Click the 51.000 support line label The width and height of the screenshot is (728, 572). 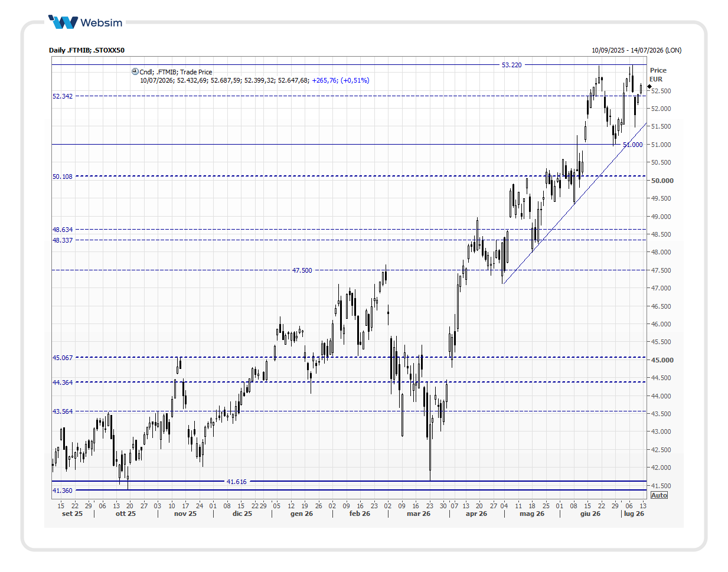pyautogui.click(x=632, y=145)
